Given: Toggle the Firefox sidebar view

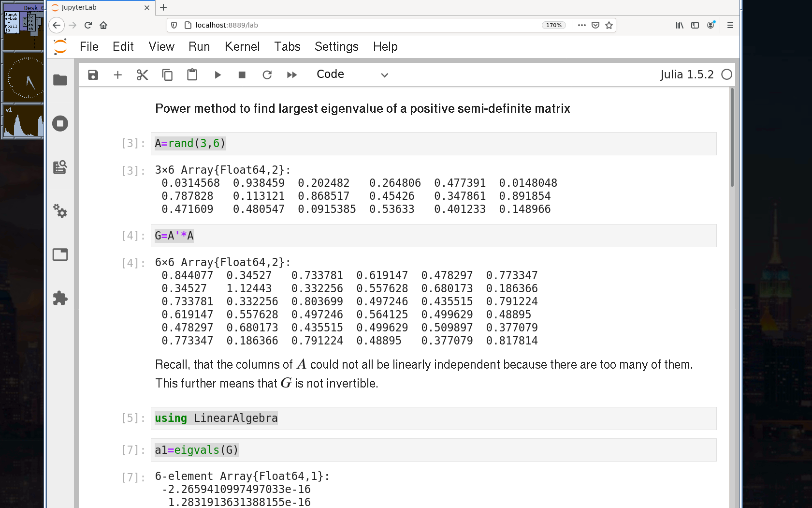Looking at the screenshot, I should (x=695, y=25).
